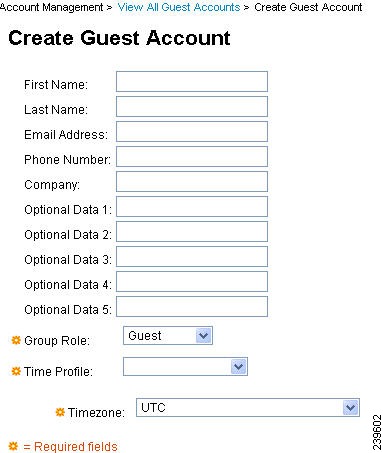
Task: Select the Phone Number input box
Action: click(192, 157)
